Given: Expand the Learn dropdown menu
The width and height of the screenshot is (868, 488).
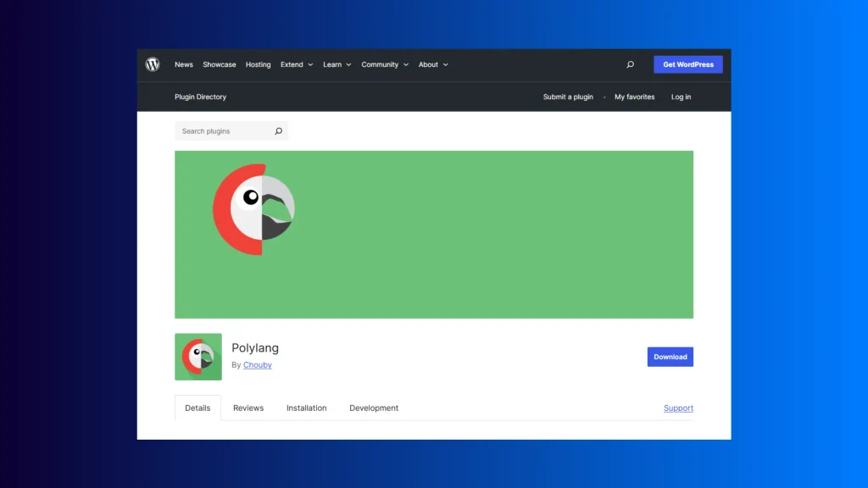Looking at the screenshot, I should [x=337, y=64].
